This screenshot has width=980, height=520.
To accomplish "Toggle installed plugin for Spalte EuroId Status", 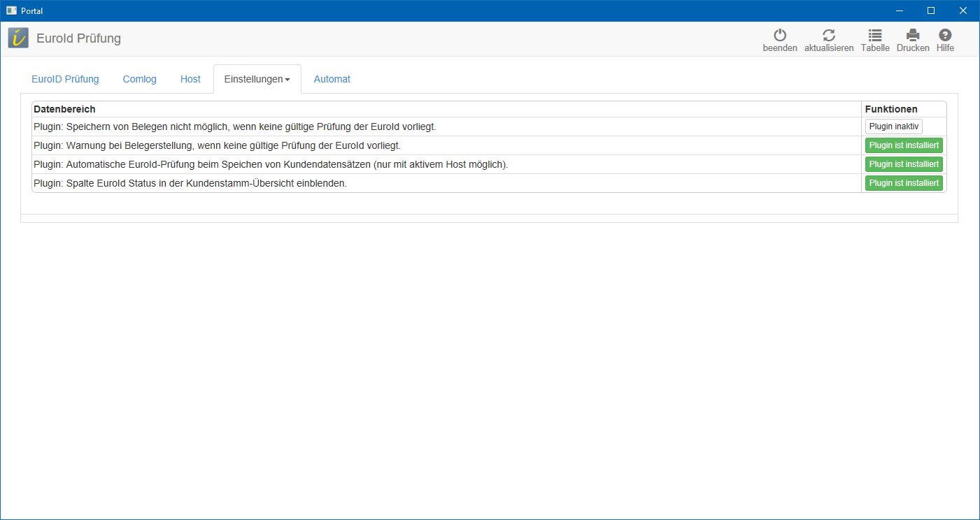I will coord(904,183).
